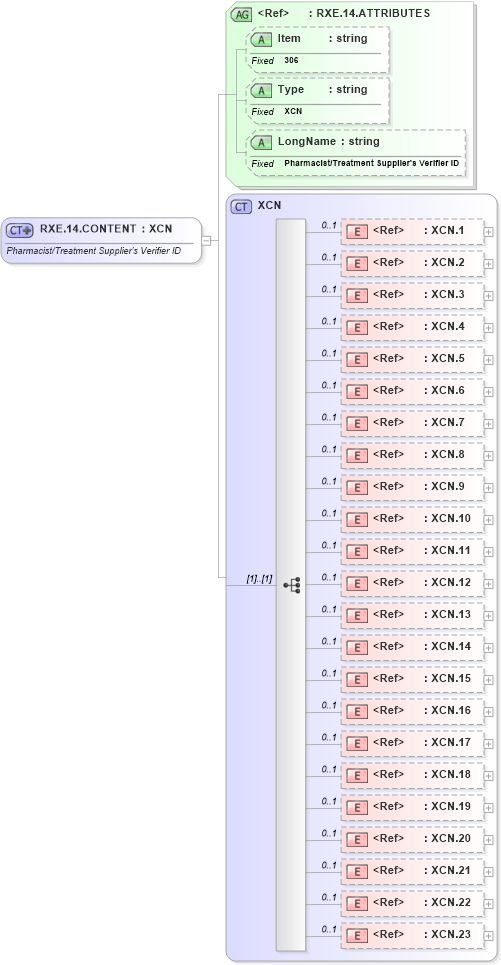Click the italic description under RXE.14.CONTENT
This screenshot has width=501, height=965.
pyautogui.click(x=94, y=251)
